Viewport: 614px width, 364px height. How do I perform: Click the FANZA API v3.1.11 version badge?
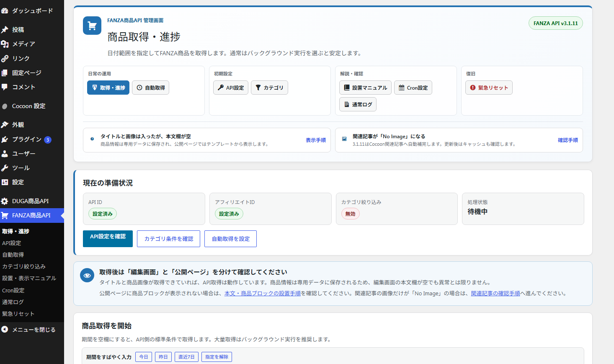click(x=556, y=23)
